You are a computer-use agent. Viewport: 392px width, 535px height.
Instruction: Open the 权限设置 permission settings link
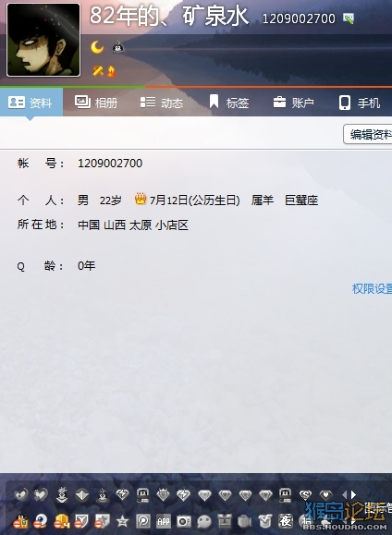click(x=373, y=288)
